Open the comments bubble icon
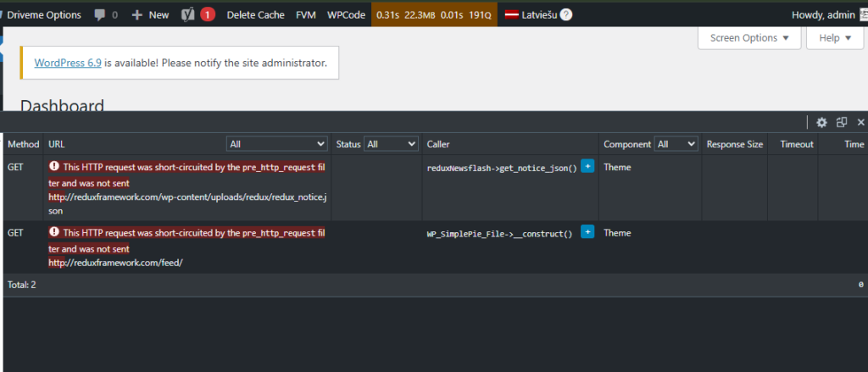The width and height of the screenshot is (868, 372). (101, 14)
